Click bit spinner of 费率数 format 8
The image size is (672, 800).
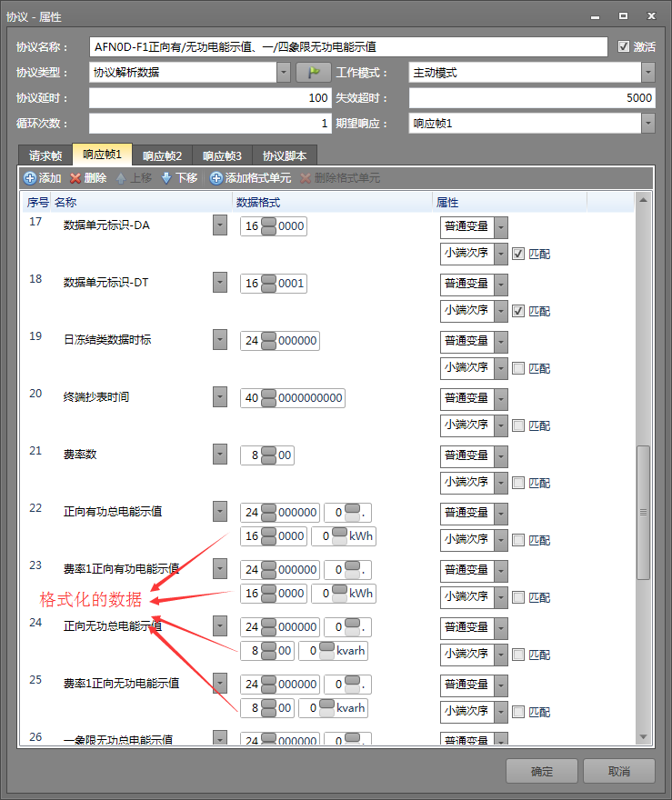[x=268, y=455]
